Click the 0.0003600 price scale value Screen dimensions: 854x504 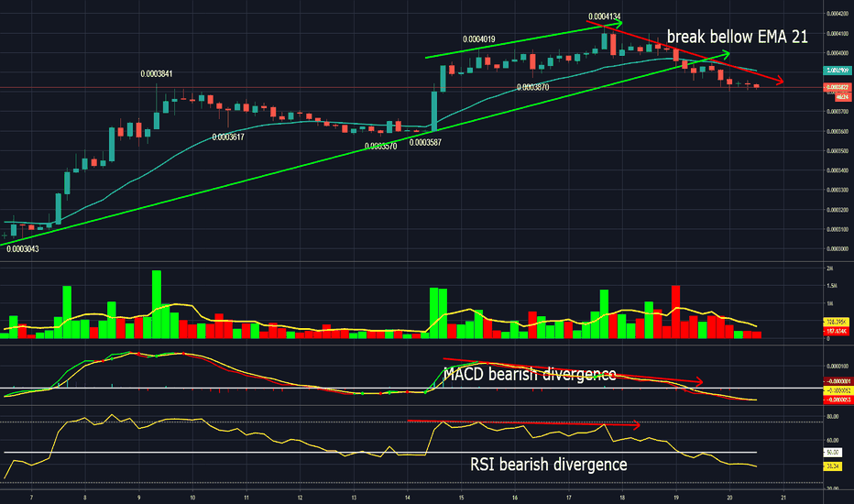click(x=838, y=131)
